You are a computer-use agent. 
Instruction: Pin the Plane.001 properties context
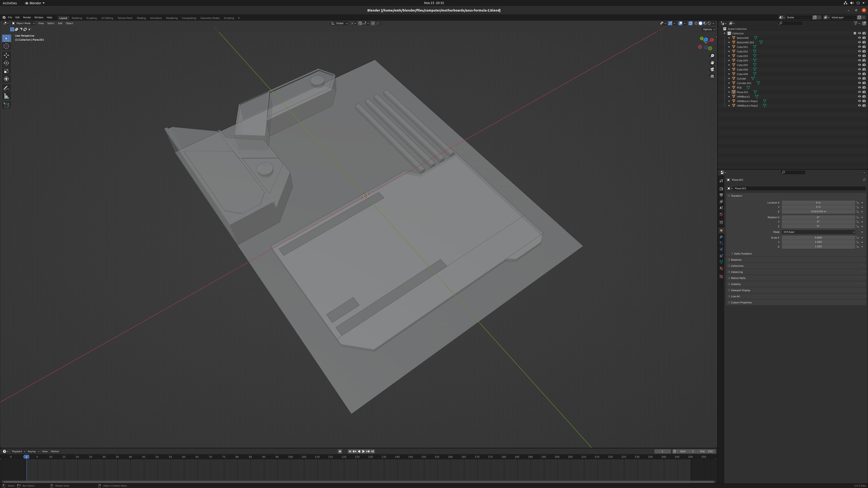point(864,180)
